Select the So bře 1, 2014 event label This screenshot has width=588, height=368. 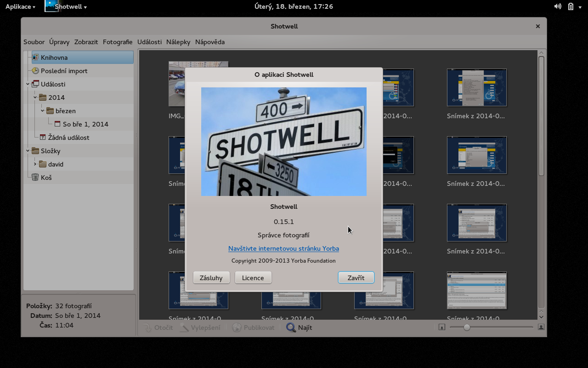pyautogui.click(x=85, y=124)
